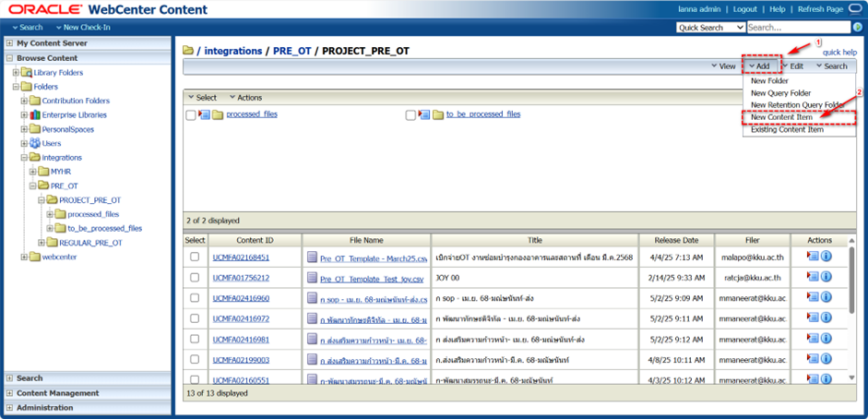Viewport: 868px width, 419px height.
Task: Click the Enterprise Libraries icon in tree
Action: point(35,115)
